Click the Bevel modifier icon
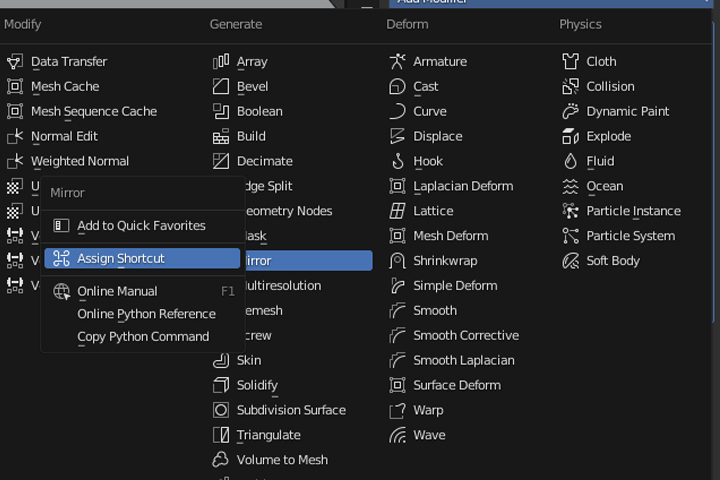Screen dimensions: 720x480 tap(221, 86)
